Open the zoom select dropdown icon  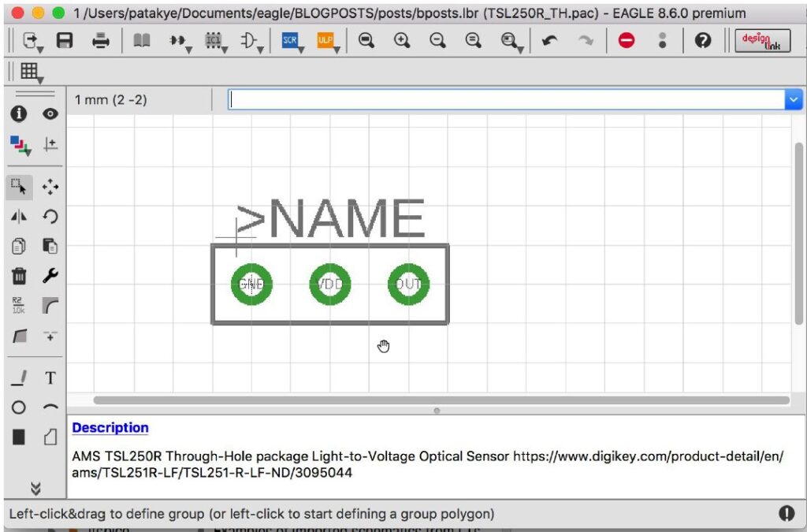[511, 41]
